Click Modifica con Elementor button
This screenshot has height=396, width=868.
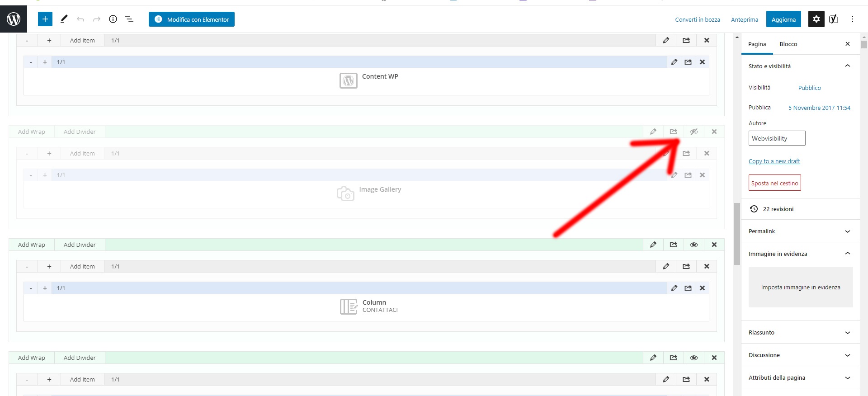(192, 19)
